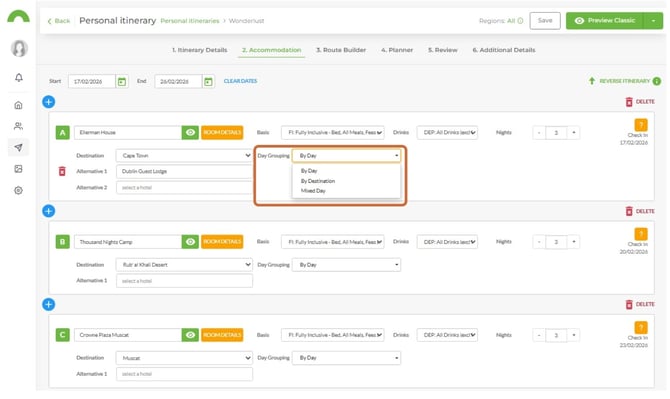
Task: Open the Drinks dropdown for Ellerman House
Action: click(x=447, y=132)
